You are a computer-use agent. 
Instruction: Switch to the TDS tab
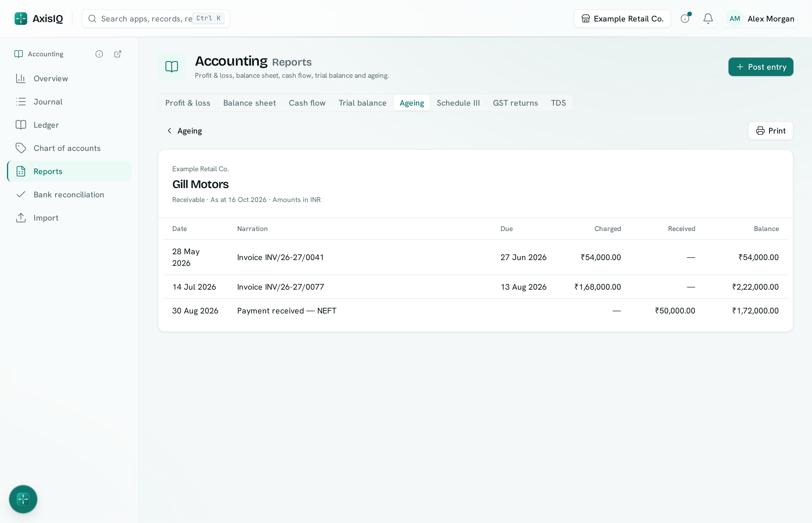558,103
